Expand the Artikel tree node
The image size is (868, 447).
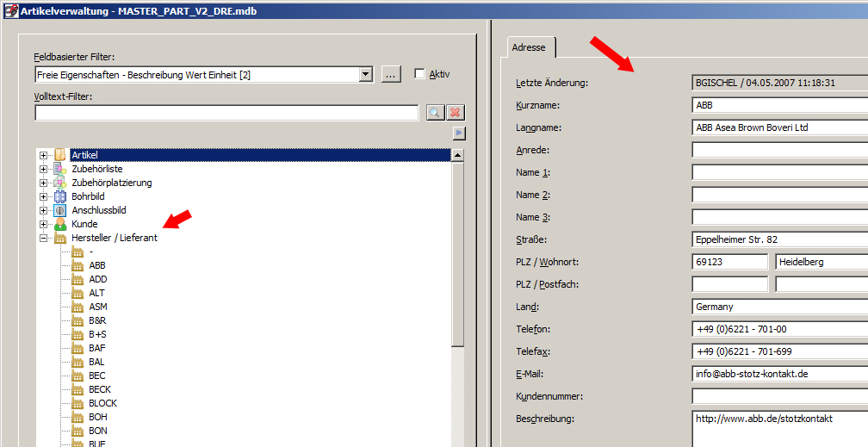point(43,155)
